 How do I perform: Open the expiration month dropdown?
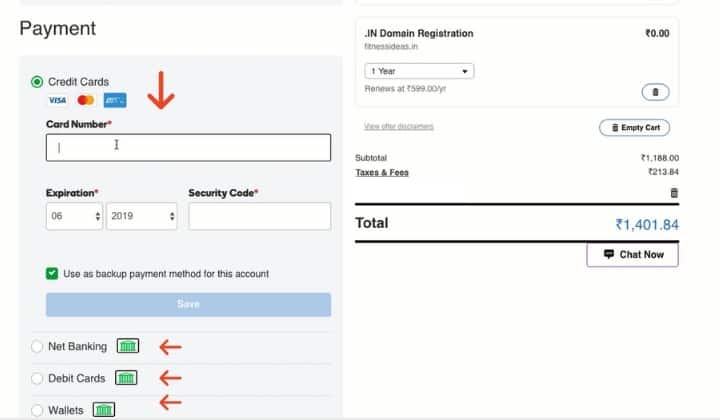pyautogui.click(x=74, y=216)
